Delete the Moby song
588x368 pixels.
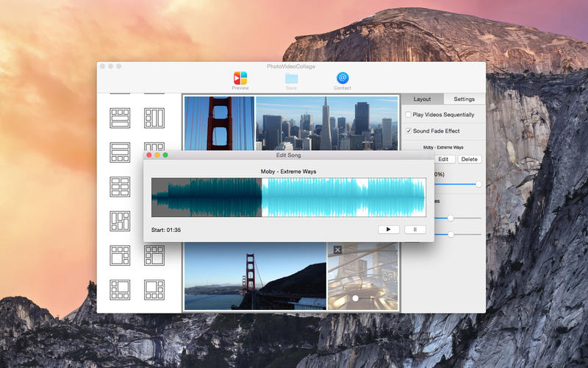pos(469,159)
